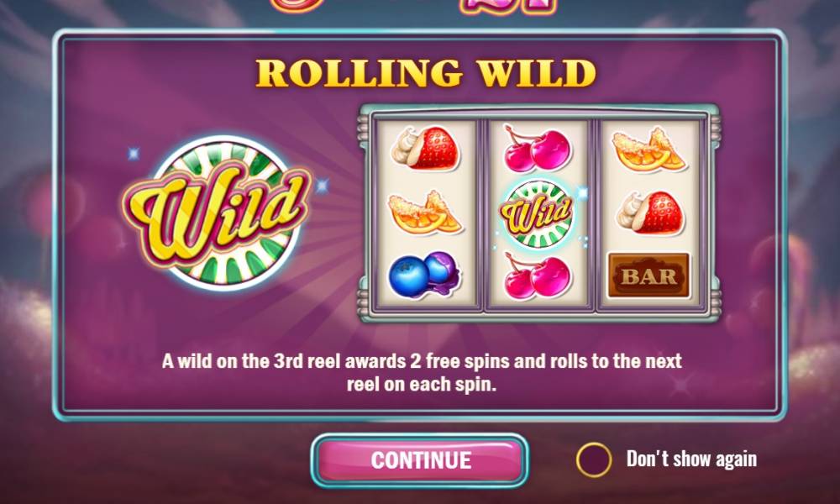Click the top cherries symbol on middle reel
Image resolution: width=840 pixels, height=504 pixels.
click(538, 148)
